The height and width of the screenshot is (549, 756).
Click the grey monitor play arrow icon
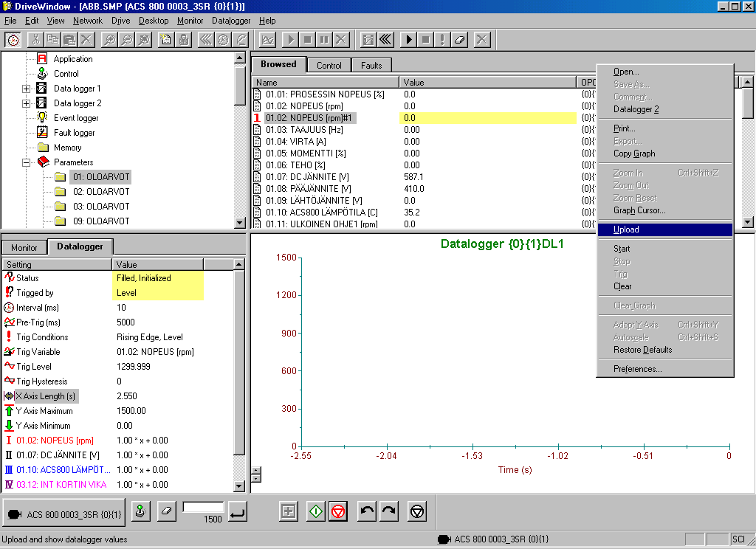click(290, 40)
